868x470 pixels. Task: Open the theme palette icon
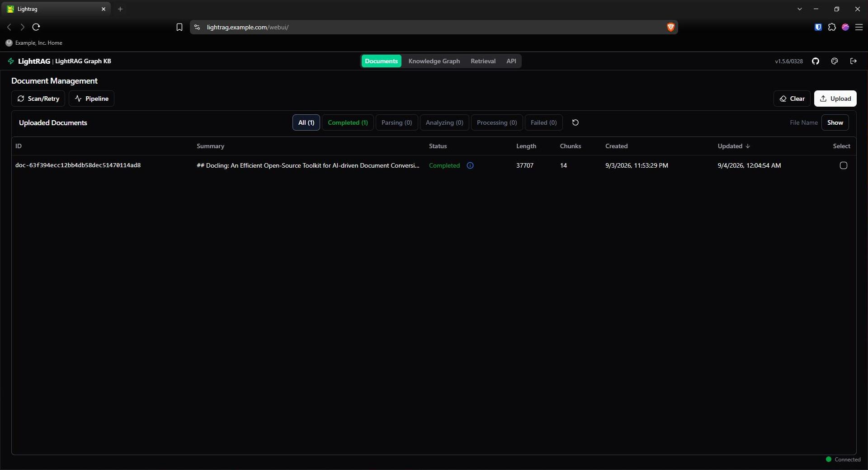(x=835, y=61)
